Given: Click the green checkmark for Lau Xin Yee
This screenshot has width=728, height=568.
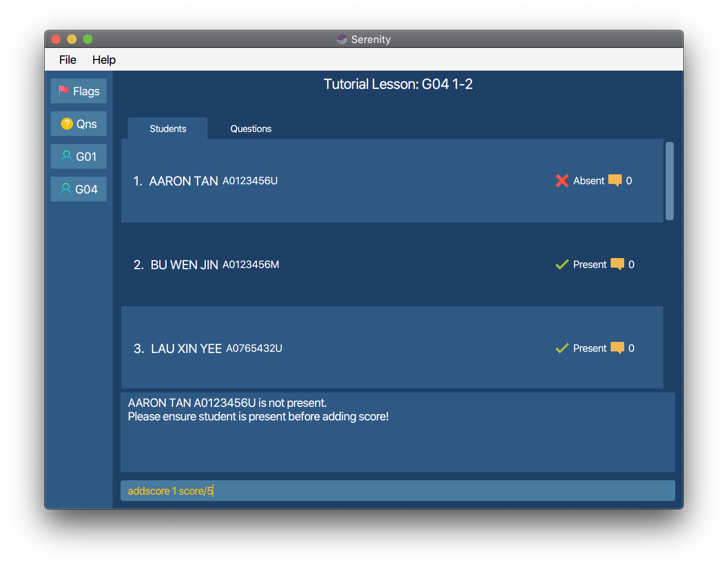Looking at the screenshot, I should pos(562,348).
